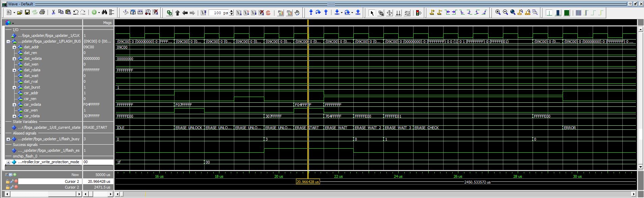
Task: Toggle lock on bottom Cursor 2 row
Action: coord(8,187)
